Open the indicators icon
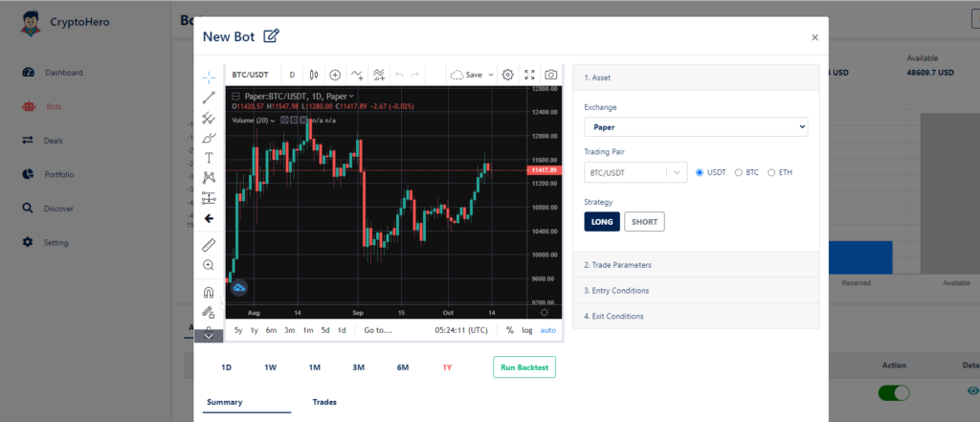The width and height of the screenshot is (980, 422). point(357,75)
